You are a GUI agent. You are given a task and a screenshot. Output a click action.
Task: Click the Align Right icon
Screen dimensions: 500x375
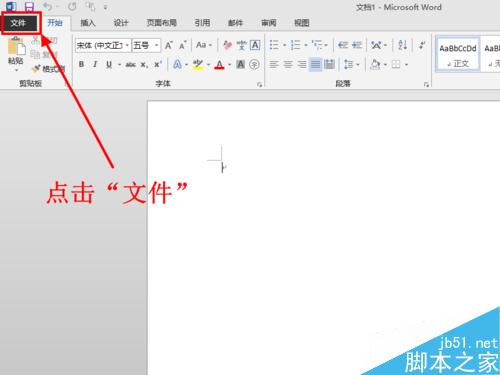click(302, 64)
